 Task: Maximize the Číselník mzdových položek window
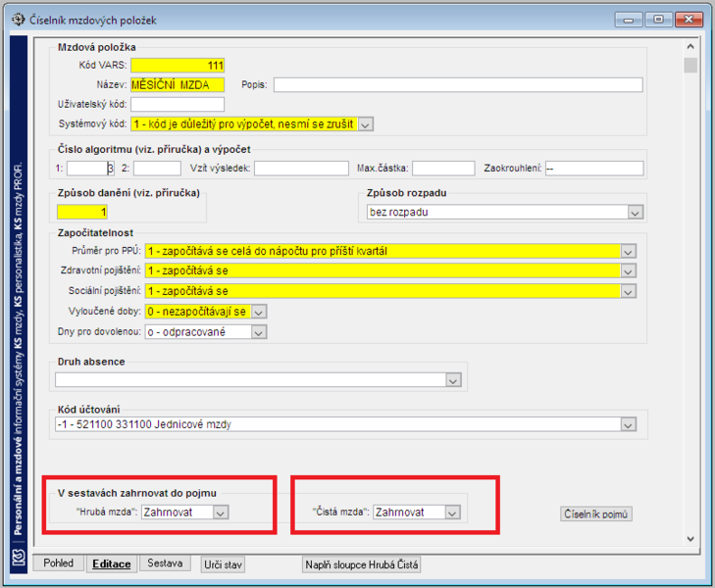click(x=658, y=20)
